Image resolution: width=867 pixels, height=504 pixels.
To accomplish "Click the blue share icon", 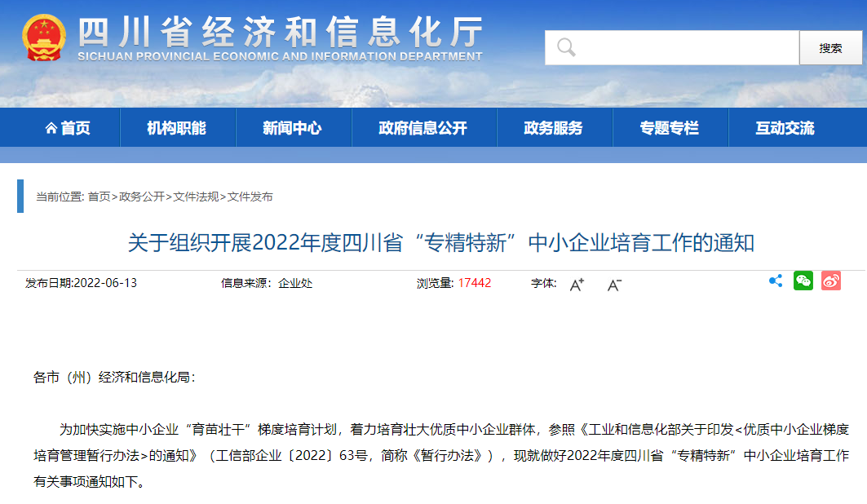I will click(776, 281).
